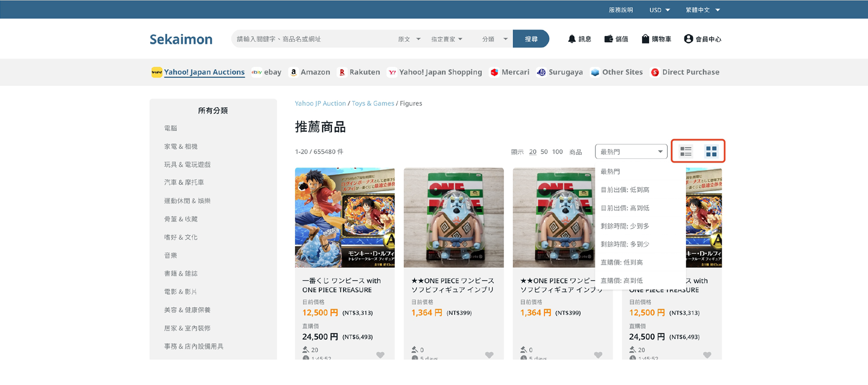Show 20 items per page
Image resolution: width=868 pixels, height=385 pixels.
click(x=533, y=152)
